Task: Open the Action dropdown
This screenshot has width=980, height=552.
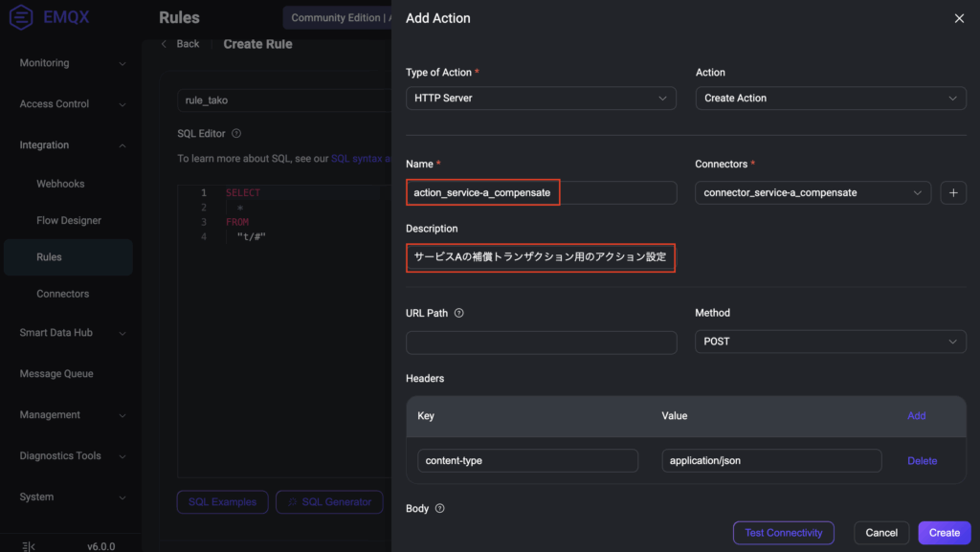Action: (830, 98)
